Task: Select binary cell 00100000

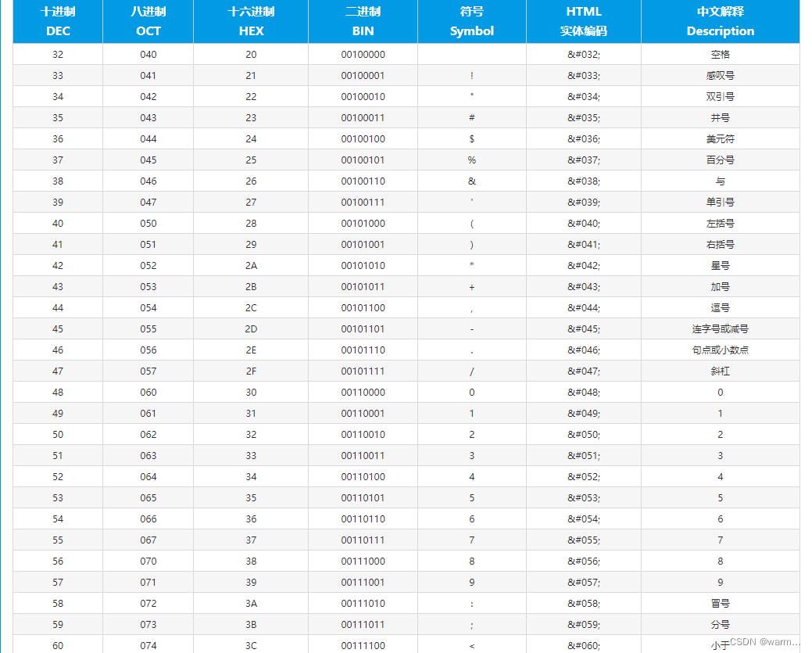Action: click(x=363, y=55)
